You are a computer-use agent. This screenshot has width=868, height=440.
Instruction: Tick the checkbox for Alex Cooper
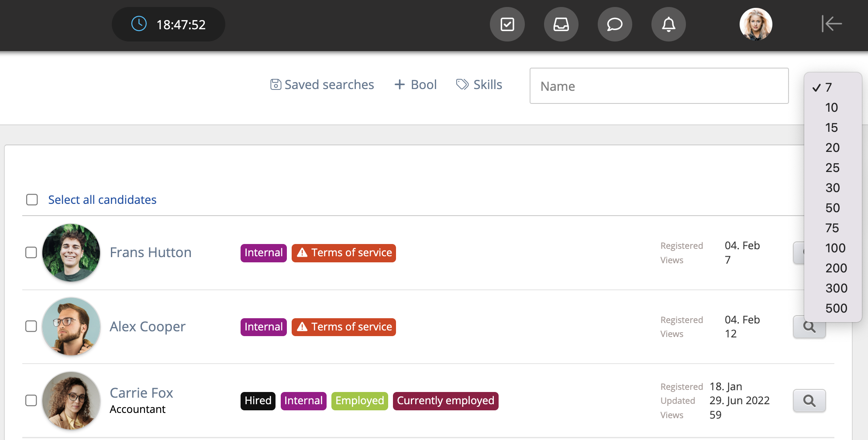[31, 326]
